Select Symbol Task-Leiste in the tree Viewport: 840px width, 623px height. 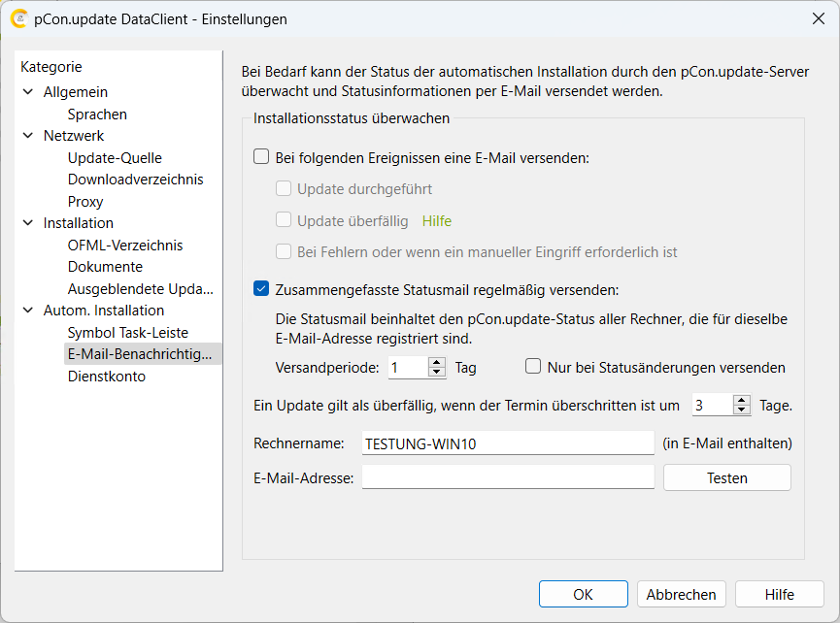click(127, 333)
